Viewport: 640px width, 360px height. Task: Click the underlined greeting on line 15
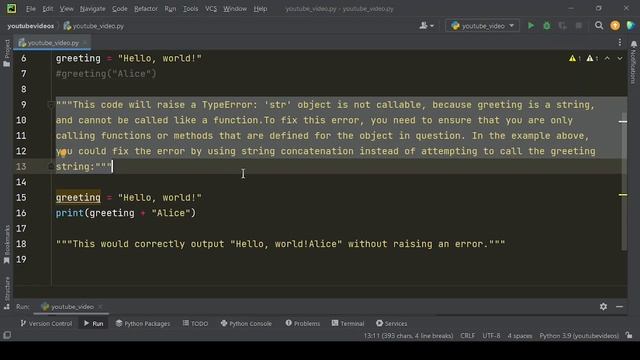[x=78, y=198]
